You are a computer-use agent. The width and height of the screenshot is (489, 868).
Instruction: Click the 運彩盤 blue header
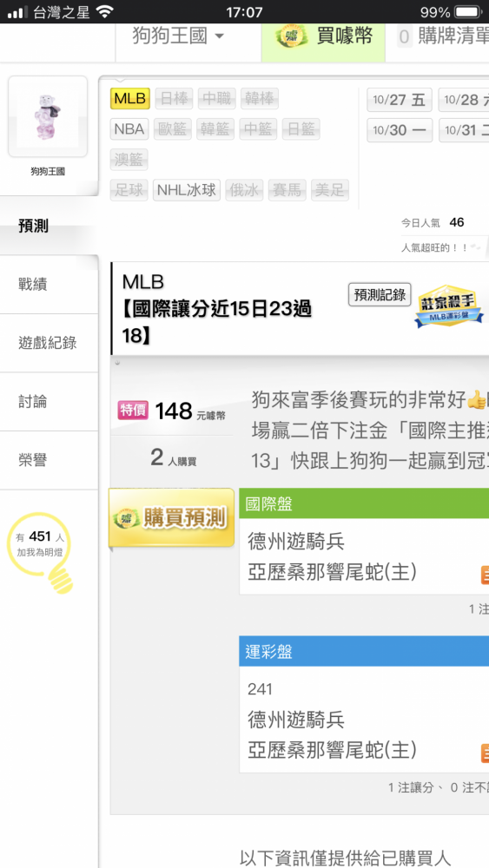coord(364,652)
